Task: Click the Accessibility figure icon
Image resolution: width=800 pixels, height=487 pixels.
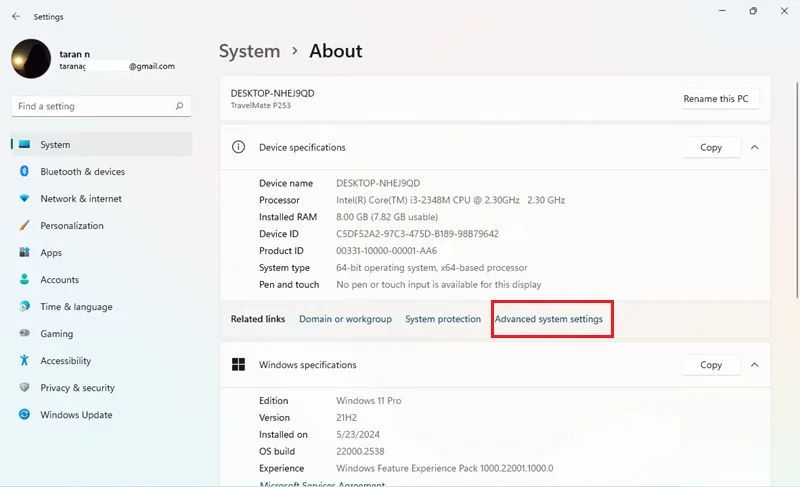Action: 24,360
